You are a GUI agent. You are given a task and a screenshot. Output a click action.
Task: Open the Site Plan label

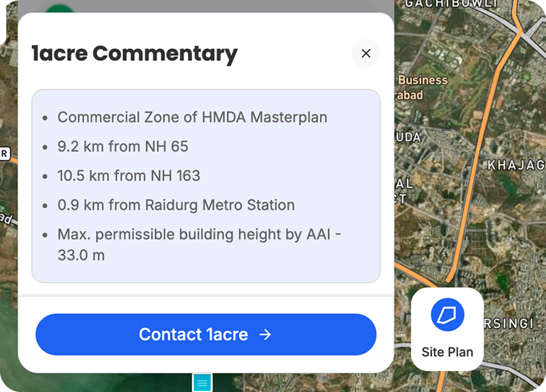point(447,352)
